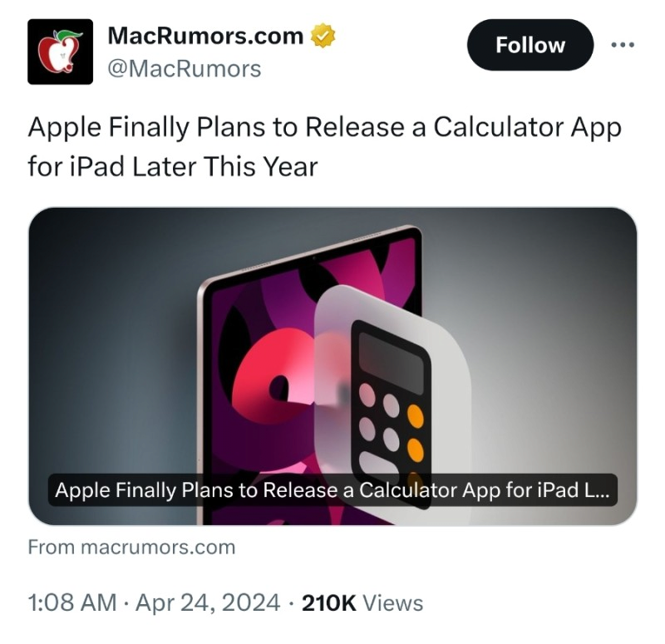Click the gold verified badge

coord(323,37)
